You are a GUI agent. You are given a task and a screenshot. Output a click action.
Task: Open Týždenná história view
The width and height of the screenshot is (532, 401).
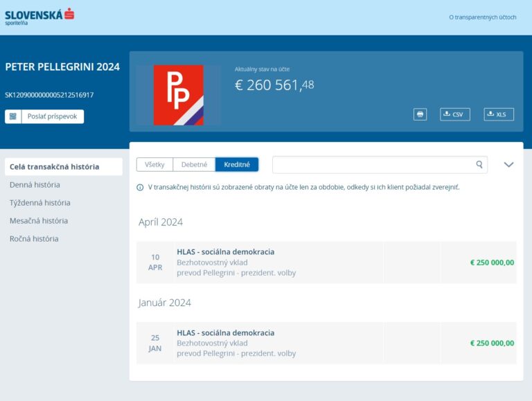[x=39, y=203]
